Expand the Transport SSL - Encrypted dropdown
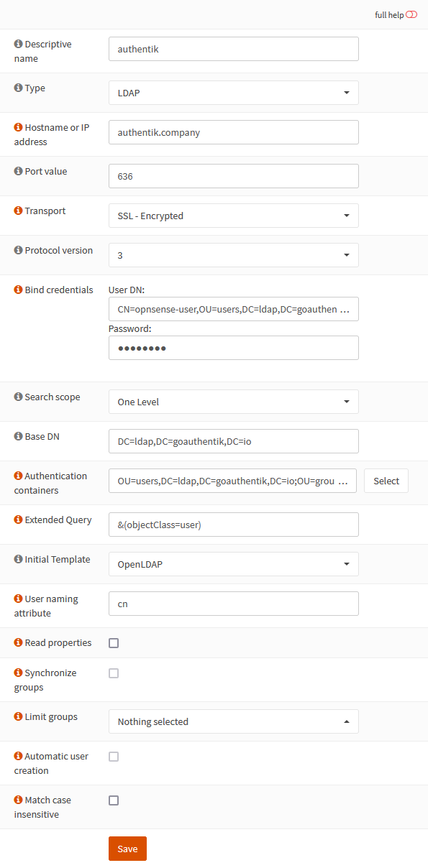The image size is (428, 868). pos(234,216)
